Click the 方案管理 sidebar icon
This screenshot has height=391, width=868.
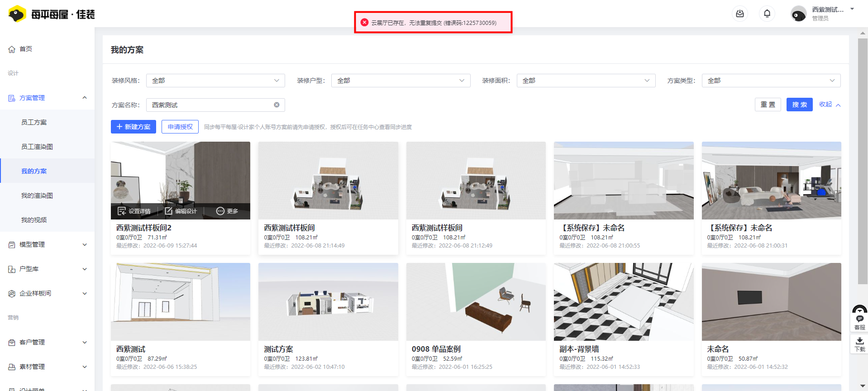pos(12,98)
